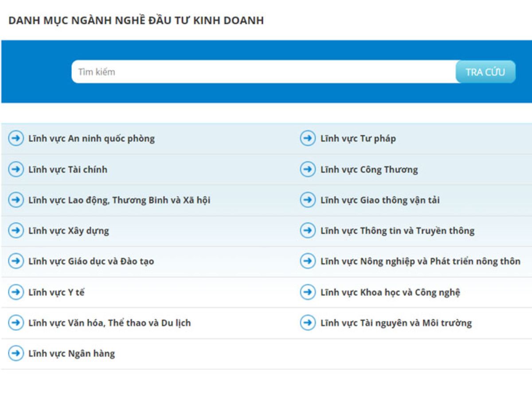
Task: Click the arrow icon beside Lĩnh vực Giao thông vận tải
Action: (x=307, y=200)
